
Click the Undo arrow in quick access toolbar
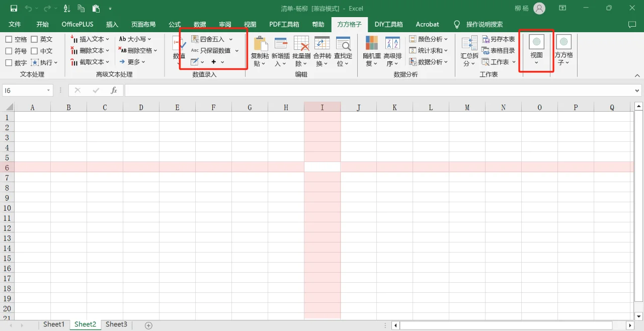(x=28, y=9)
